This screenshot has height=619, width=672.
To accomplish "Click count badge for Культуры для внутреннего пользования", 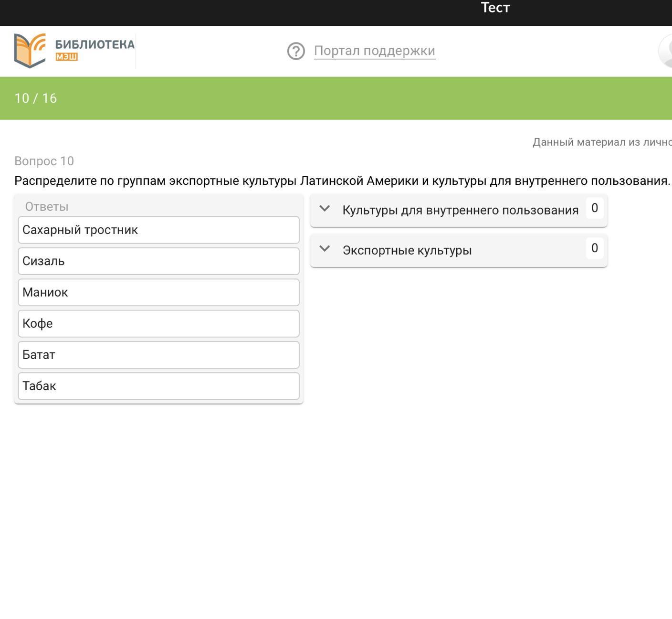I will click(594, 208).
